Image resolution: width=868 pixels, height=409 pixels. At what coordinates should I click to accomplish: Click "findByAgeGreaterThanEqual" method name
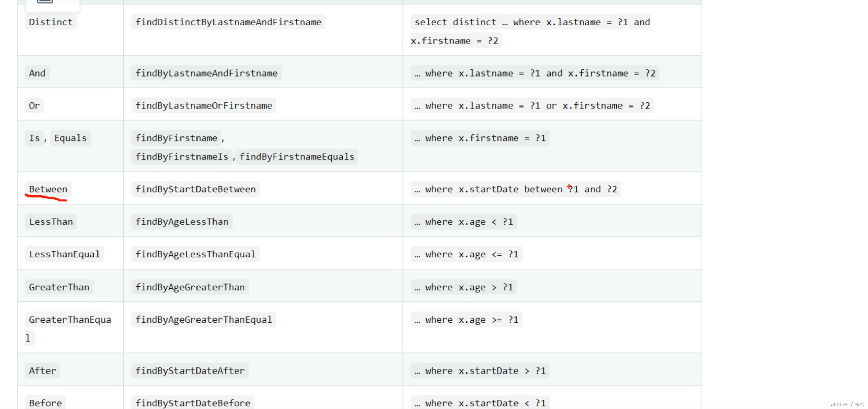203,319
